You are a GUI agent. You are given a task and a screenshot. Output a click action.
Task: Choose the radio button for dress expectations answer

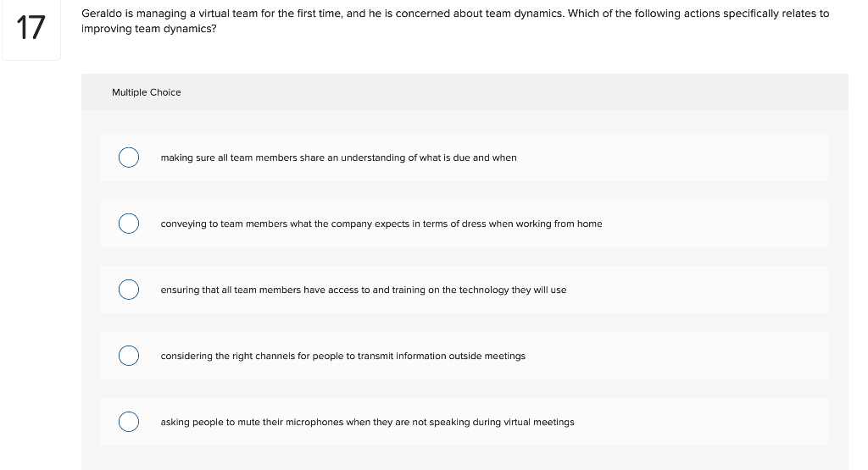[129, 224]
